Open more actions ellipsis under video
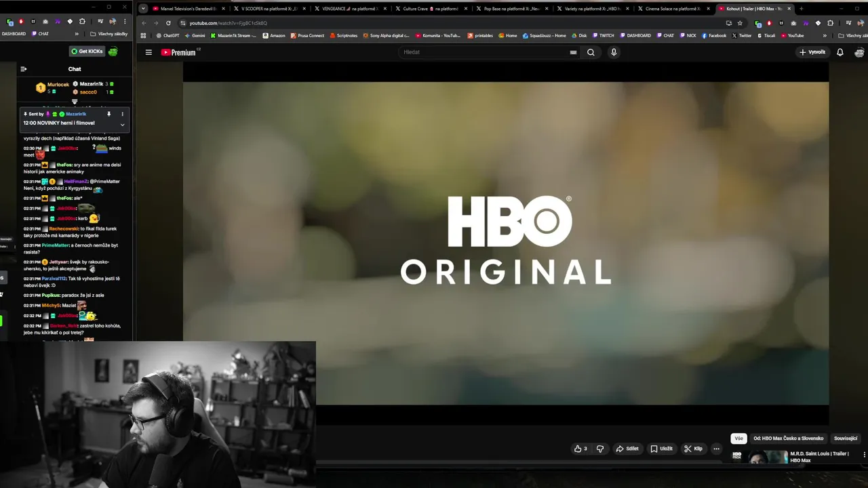 point(716,449)
